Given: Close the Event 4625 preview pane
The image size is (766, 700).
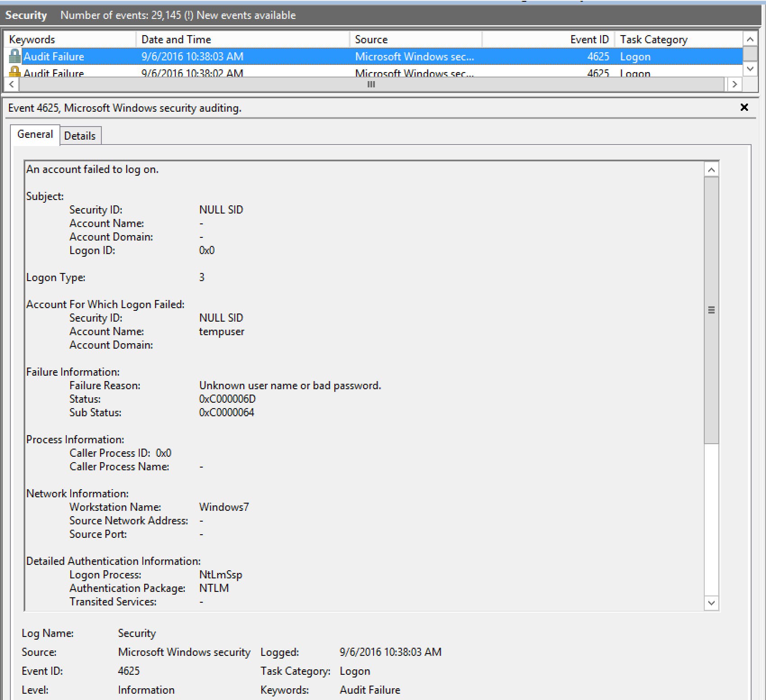Looking at the screenshot, I should (744, 107).
